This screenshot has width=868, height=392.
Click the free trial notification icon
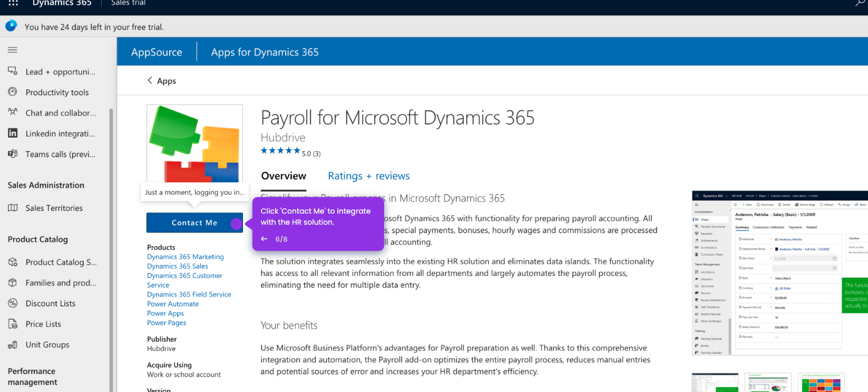click(x=11, y=26)
